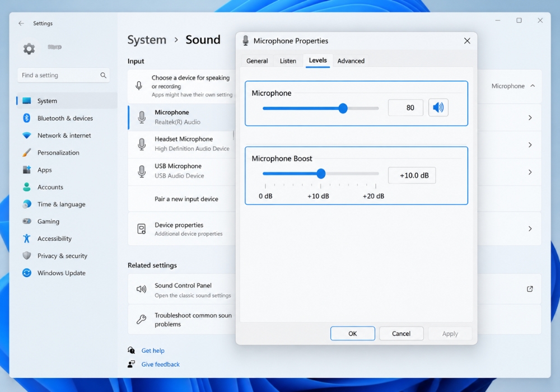Screen dimensions: 560x392
Task: Click the Apply button
Action: click(x=450, y=333)
